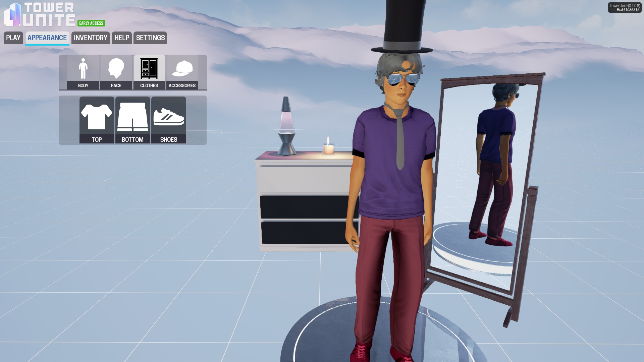Open the Settings tab
The image size is (644, 362).
coord(150,38)
